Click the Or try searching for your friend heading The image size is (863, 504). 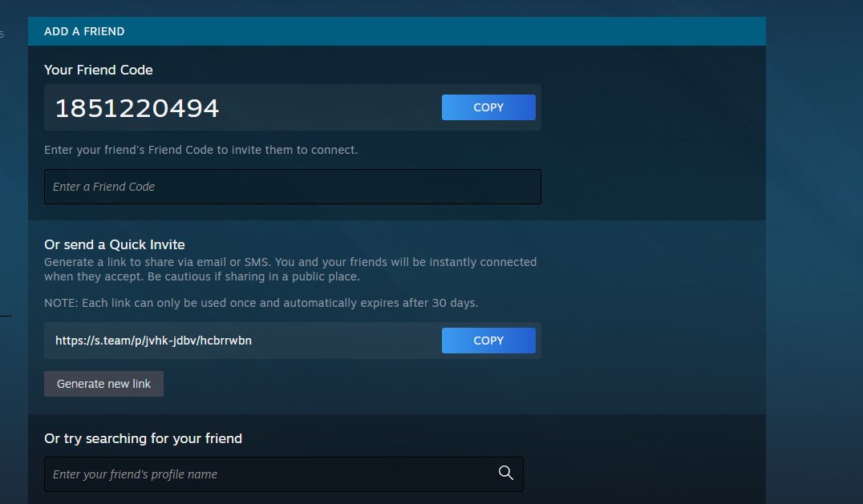143,438
